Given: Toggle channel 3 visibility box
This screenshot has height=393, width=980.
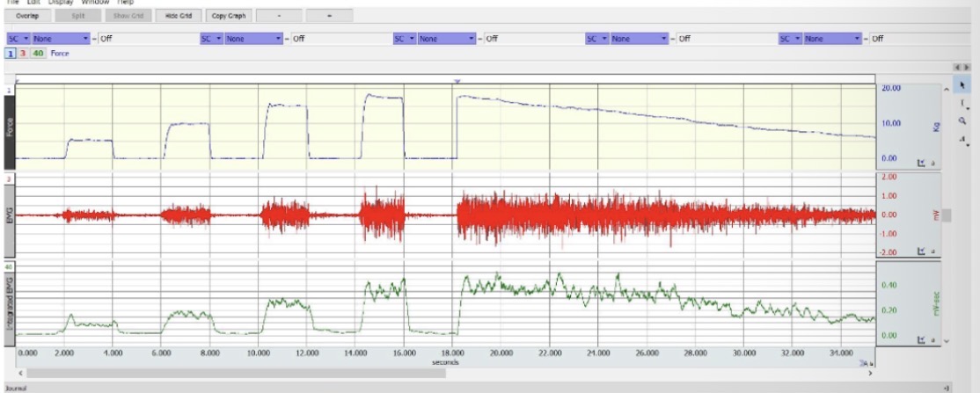Looking at the screenshot, I should pyautogui.click(x=23, y=54).
